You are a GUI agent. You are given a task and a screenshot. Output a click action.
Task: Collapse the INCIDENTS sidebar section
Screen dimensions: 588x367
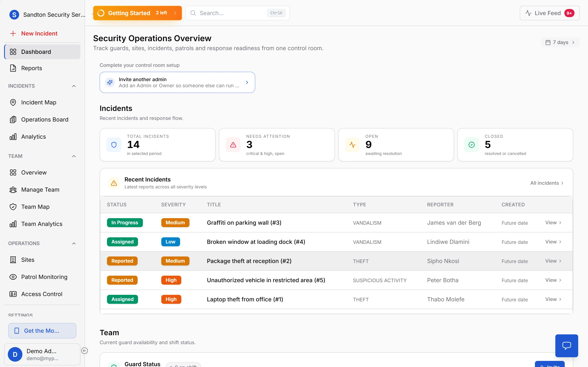click(74, 86)
